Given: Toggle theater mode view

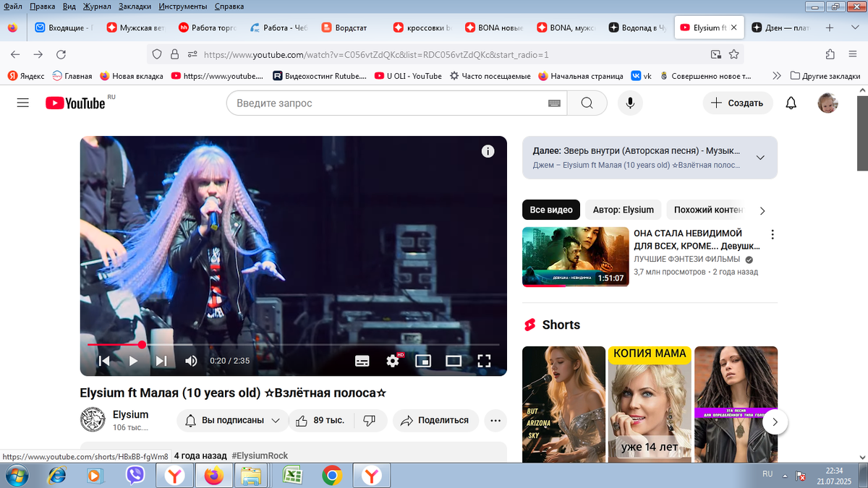Looking at the screenshot, I should 454,361.
